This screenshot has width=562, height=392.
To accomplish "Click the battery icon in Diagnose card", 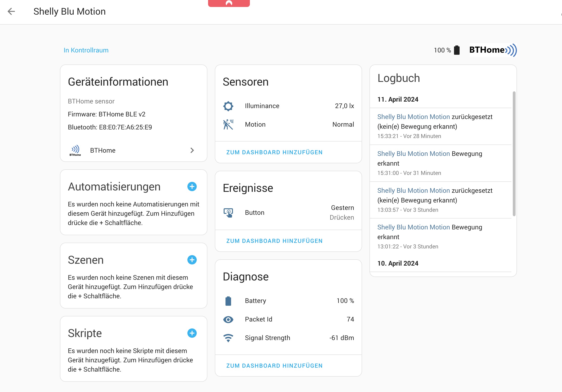I will tap(228, 301).
